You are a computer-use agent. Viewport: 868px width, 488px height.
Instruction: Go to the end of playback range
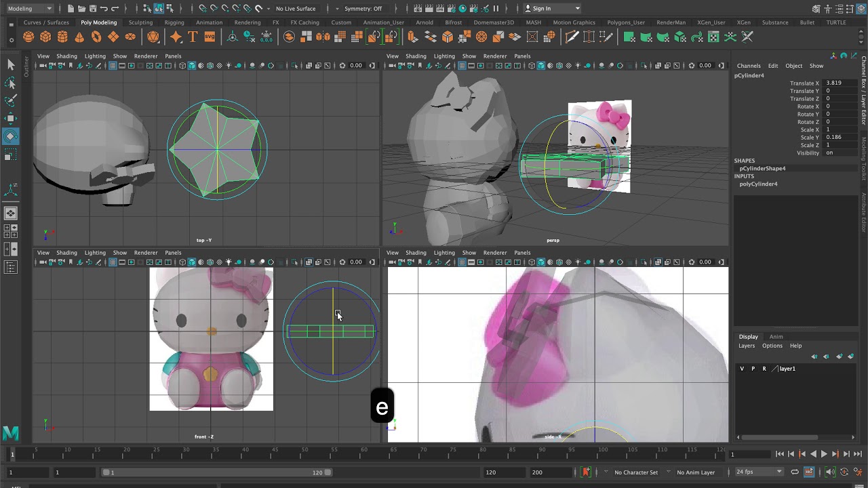[858, 454]
